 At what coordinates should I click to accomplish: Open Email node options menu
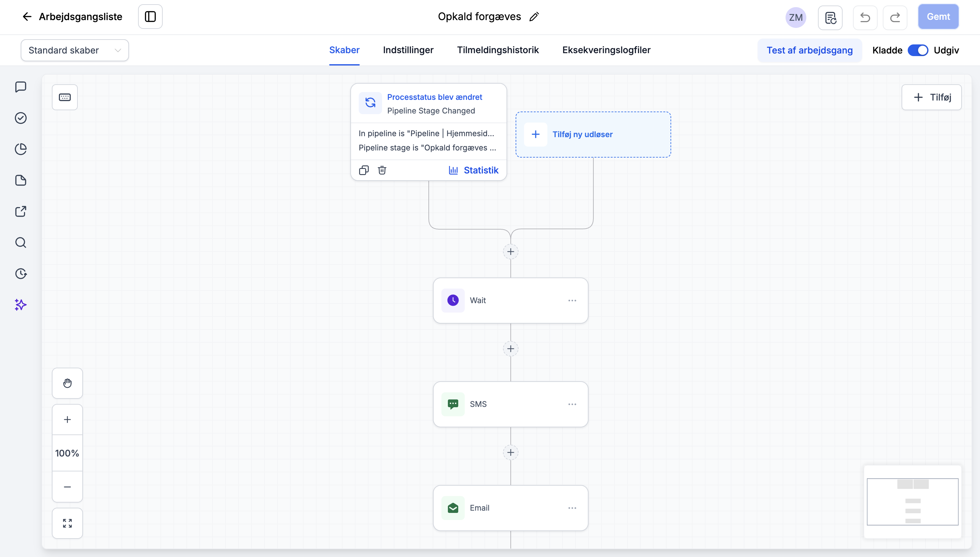572,508
